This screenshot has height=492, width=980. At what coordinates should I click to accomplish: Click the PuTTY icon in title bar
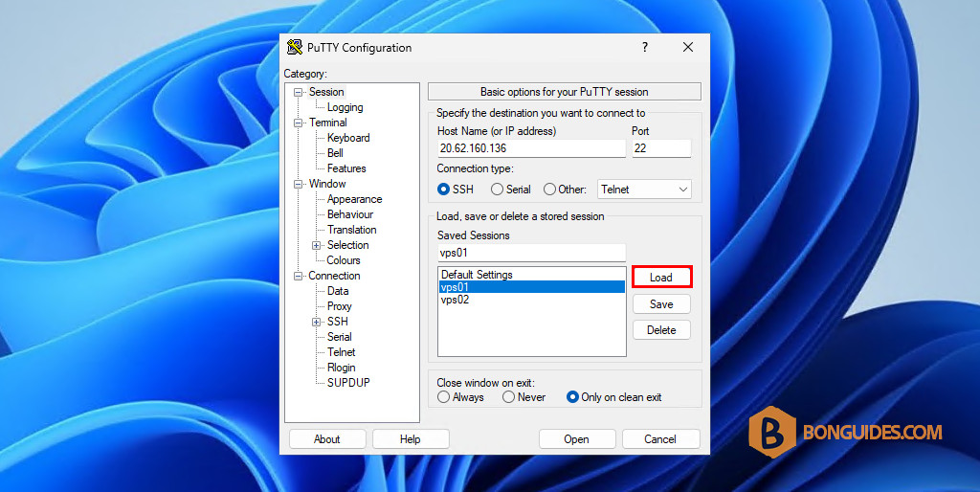[295, 47]
